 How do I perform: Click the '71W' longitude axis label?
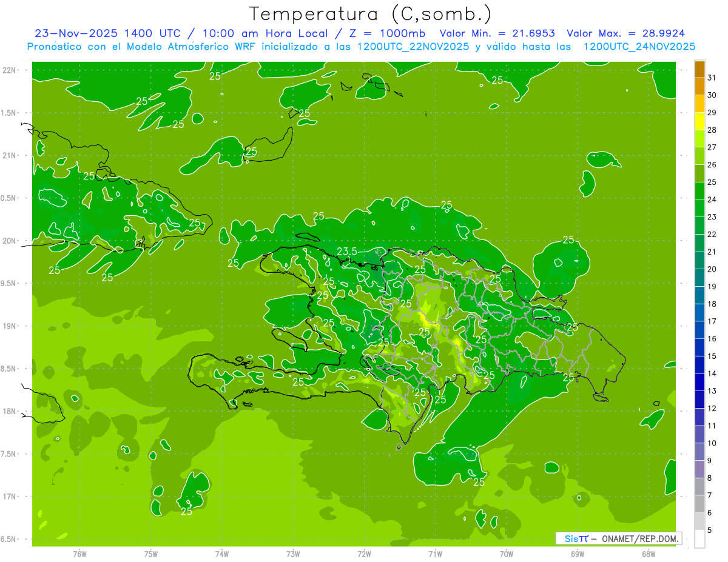coord(435,554)
